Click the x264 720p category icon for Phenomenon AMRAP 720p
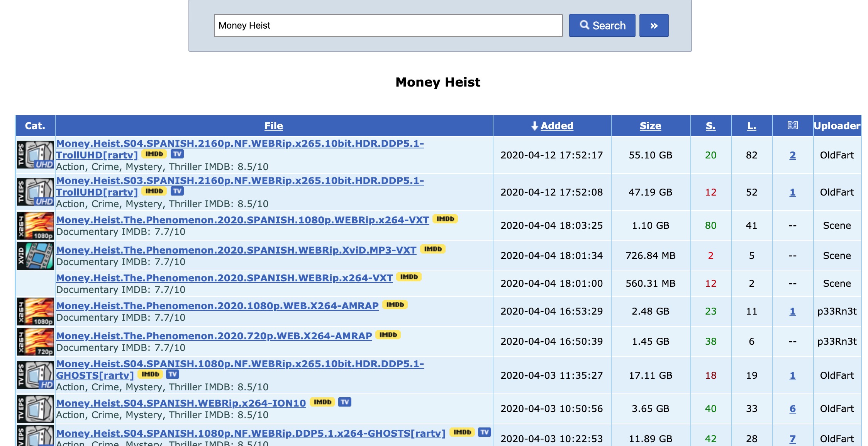The height and width of the screenshot is (446, 868). 35,342
